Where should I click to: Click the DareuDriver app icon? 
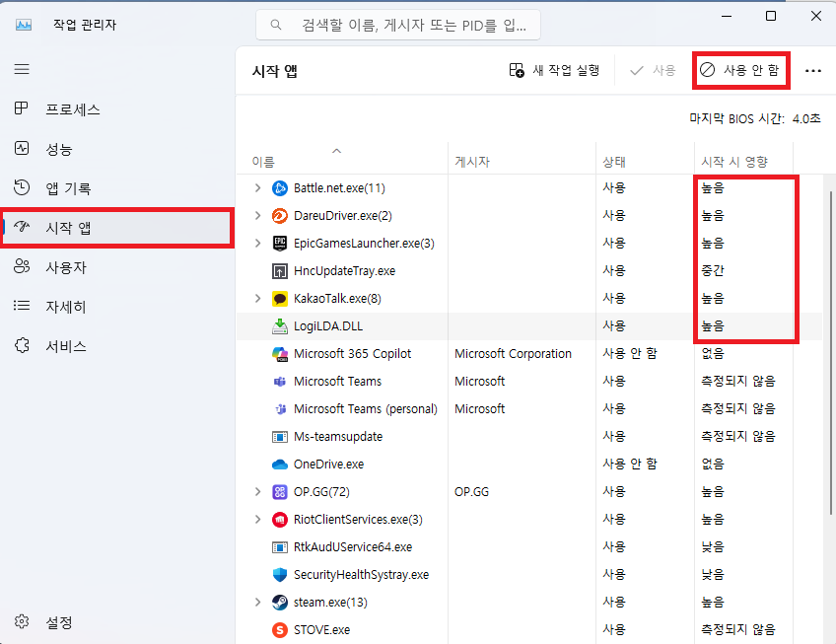[x=280, y=216]
